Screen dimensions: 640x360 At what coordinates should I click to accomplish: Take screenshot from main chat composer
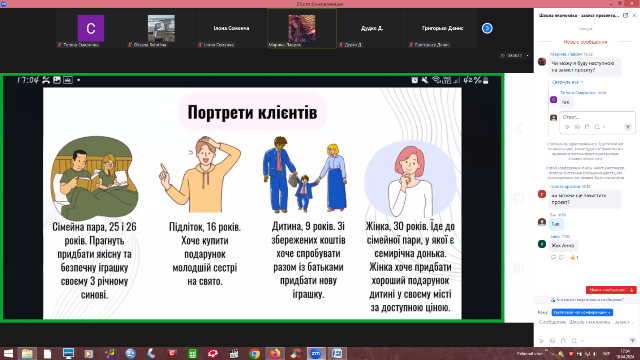(x=574, y=340)
